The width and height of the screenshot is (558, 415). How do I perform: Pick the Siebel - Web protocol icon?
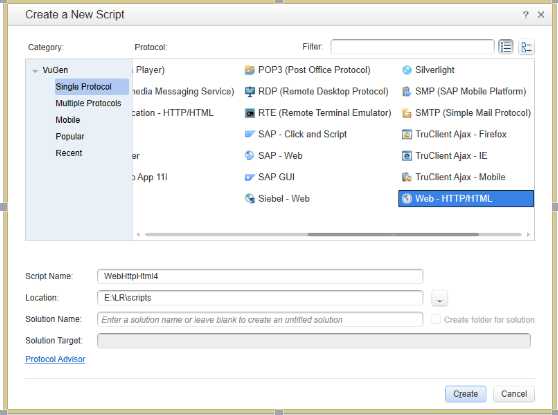[250, 199]
